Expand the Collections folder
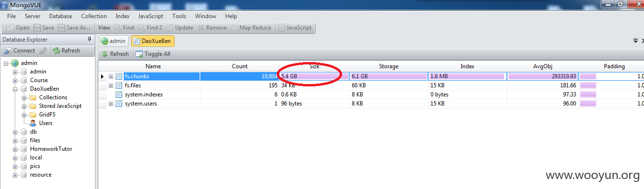 click(x=24, y=97)
